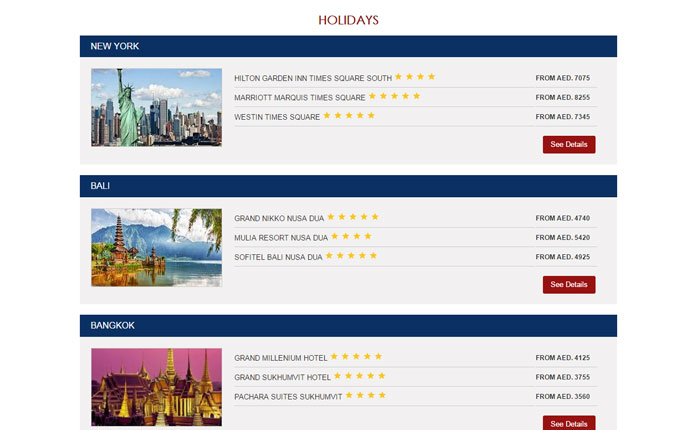Image resolution: width=697 pixels, height=430 pixels.
Task: Open See Details for Bangkok
Action: pyautogui.click(x=569, y=423)
